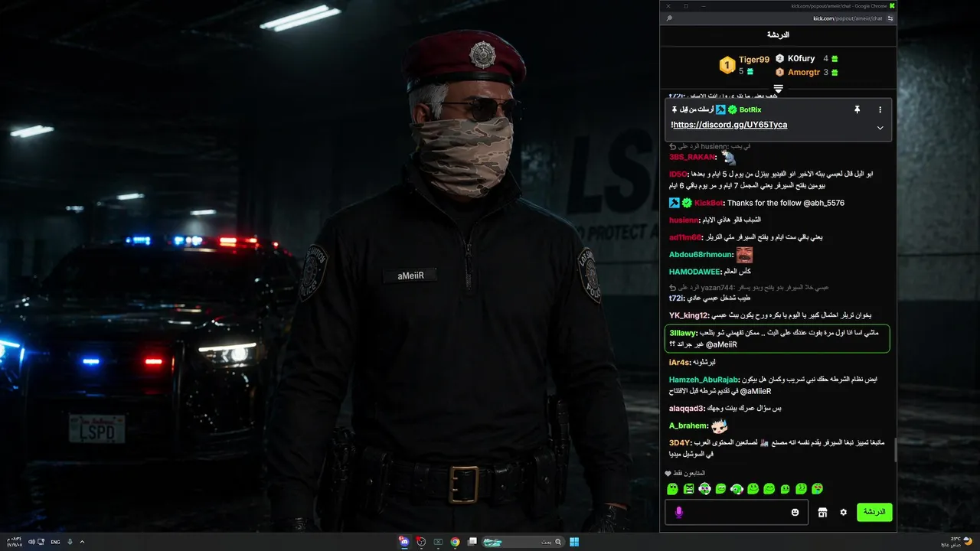Click the taskbar search box
Viewport: 980px width, 551px height.
click(523, 542)
